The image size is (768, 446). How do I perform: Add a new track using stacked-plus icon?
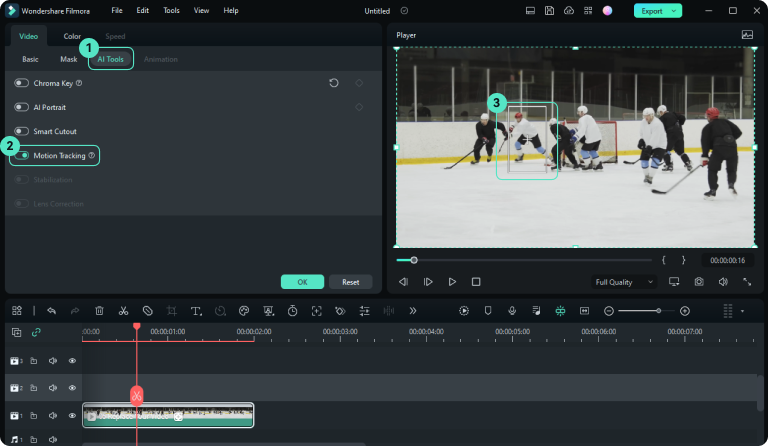(16, 332)
